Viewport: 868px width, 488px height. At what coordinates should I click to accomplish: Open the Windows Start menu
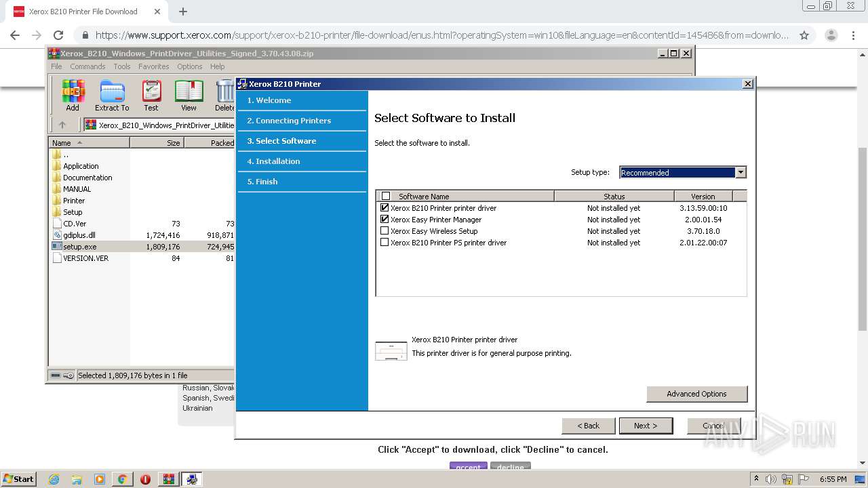18,479
